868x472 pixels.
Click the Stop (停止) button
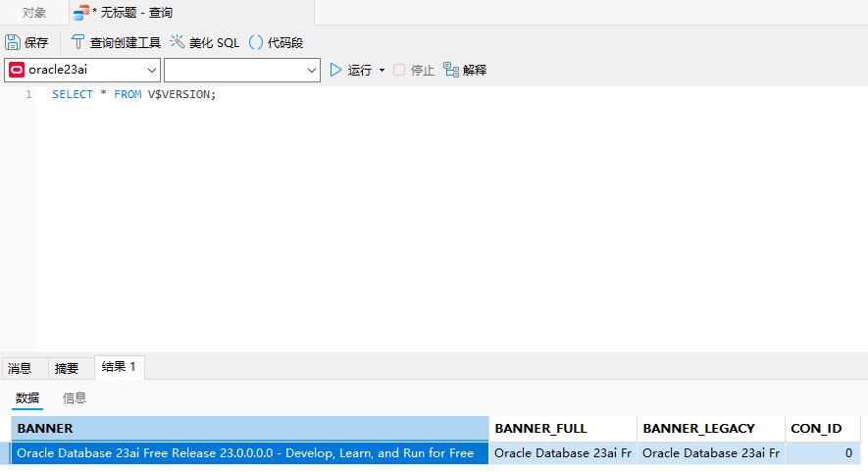(x=414, y=71)
